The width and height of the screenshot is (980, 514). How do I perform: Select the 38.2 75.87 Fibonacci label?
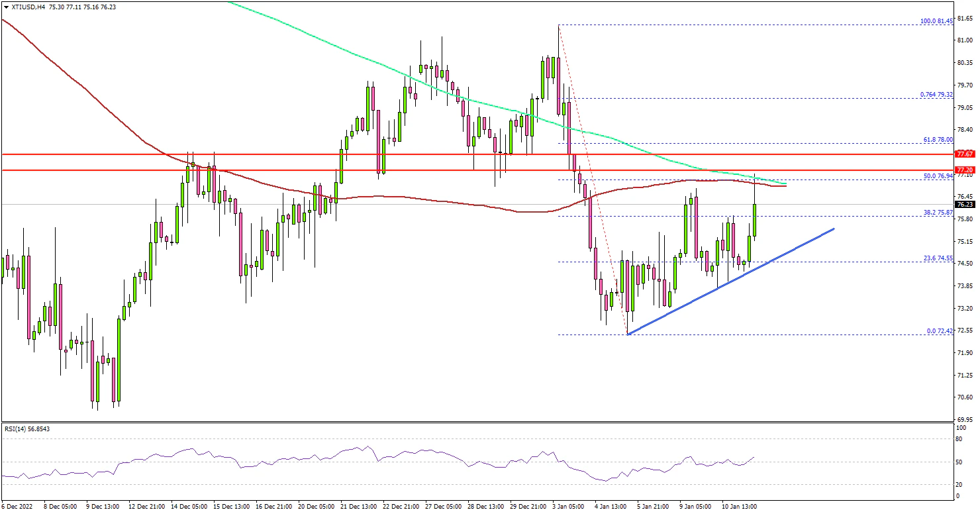(x=936, y=213)
